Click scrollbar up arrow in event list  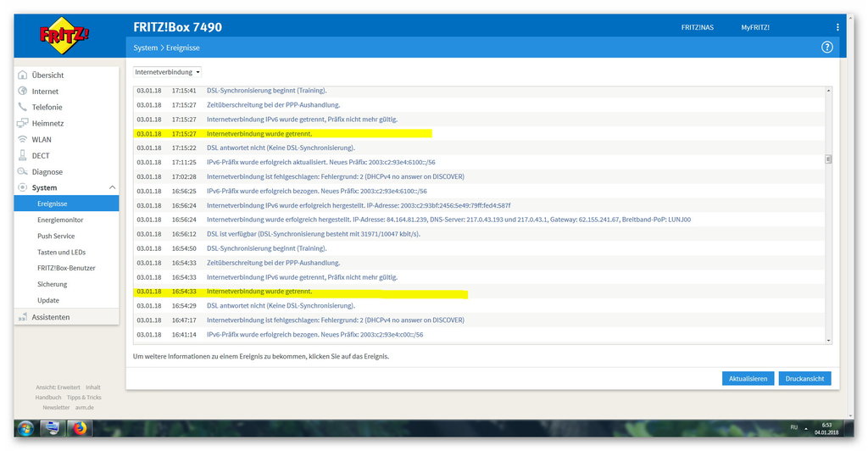(828, 90)
